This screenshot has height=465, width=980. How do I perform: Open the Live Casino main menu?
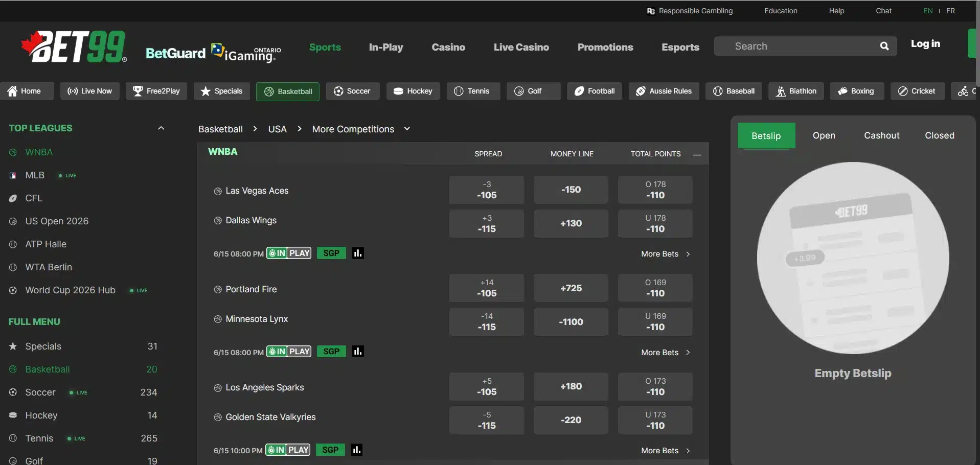[521, 47]
